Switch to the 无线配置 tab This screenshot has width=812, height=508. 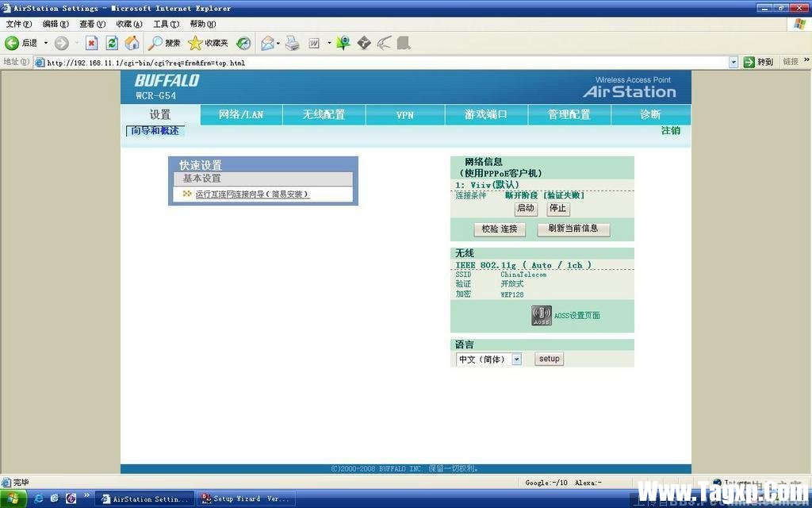[324, 114]
